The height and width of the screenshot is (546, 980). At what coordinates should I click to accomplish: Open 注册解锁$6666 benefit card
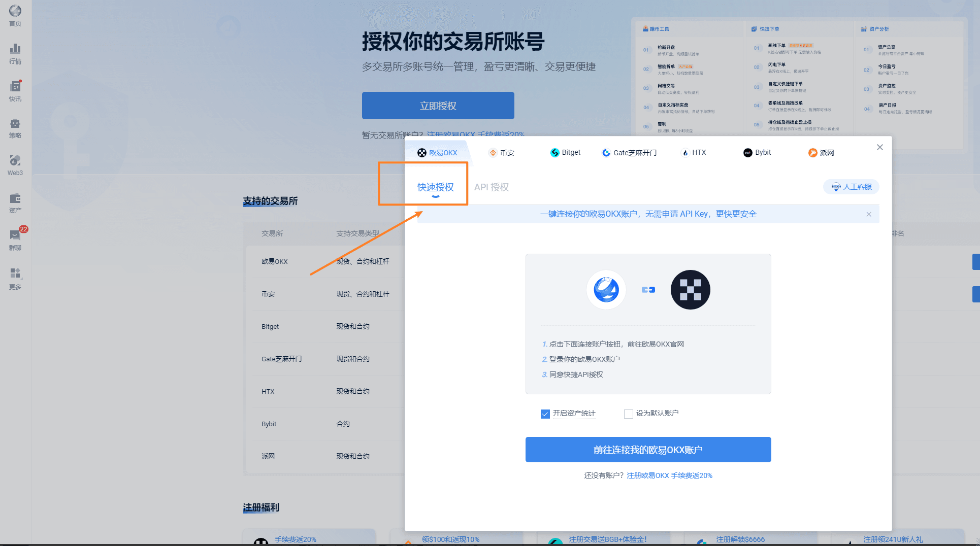coord(751,537)
